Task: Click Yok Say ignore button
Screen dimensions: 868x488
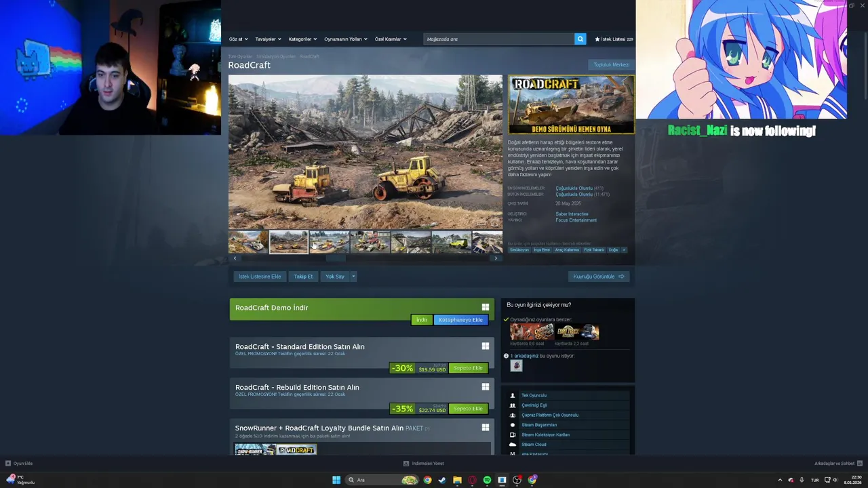Action: tap(335, 277)
